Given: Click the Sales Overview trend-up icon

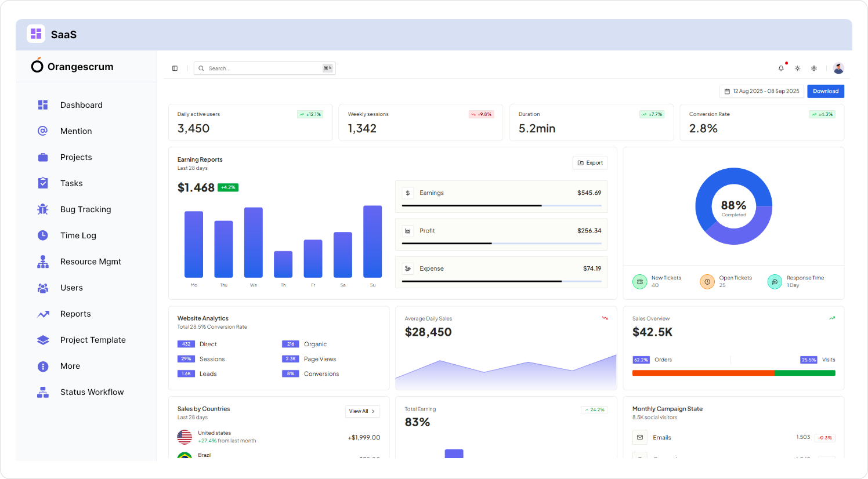Looking at the screenshot, I should click(832, 318).
